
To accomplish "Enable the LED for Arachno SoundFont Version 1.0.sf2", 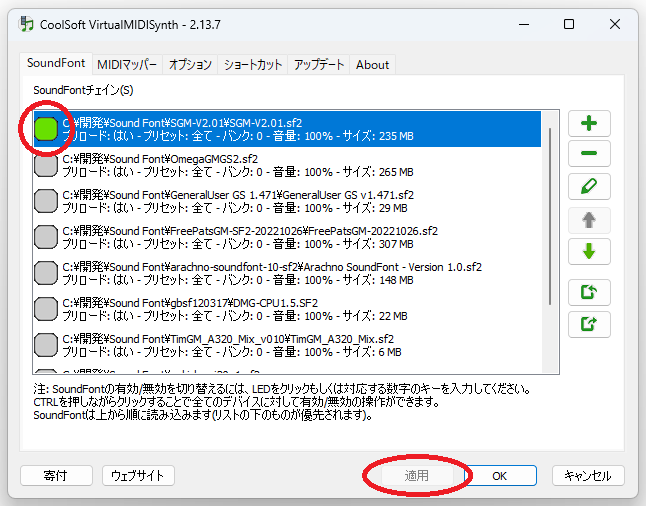I will pyautogui.click(x=46, y=273).
